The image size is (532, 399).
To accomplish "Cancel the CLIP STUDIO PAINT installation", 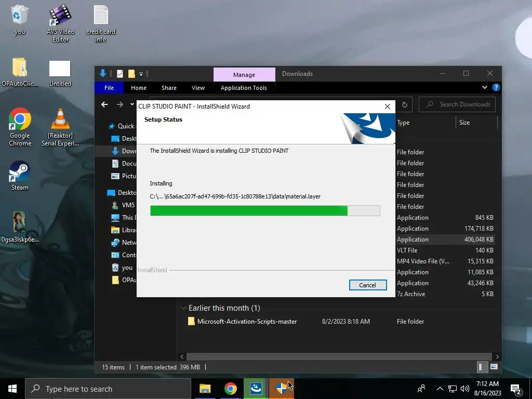I will coord(368,285).
